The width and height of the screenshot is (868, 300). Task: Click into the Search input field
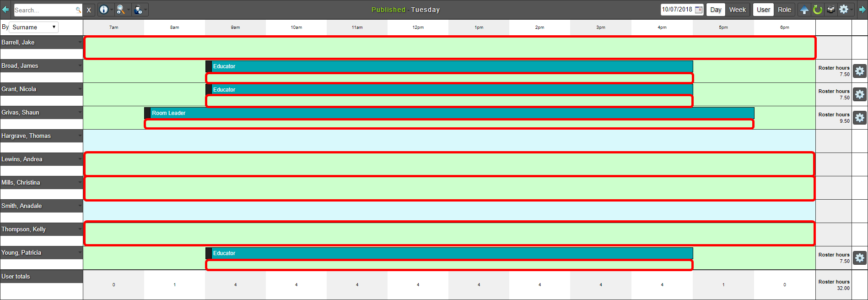pos(44,10)
